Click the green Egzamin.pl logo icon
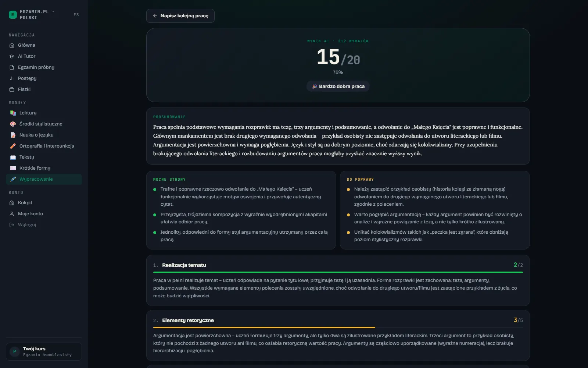Image resolution: width=588 pixels, height=368 pixels. 13,15
